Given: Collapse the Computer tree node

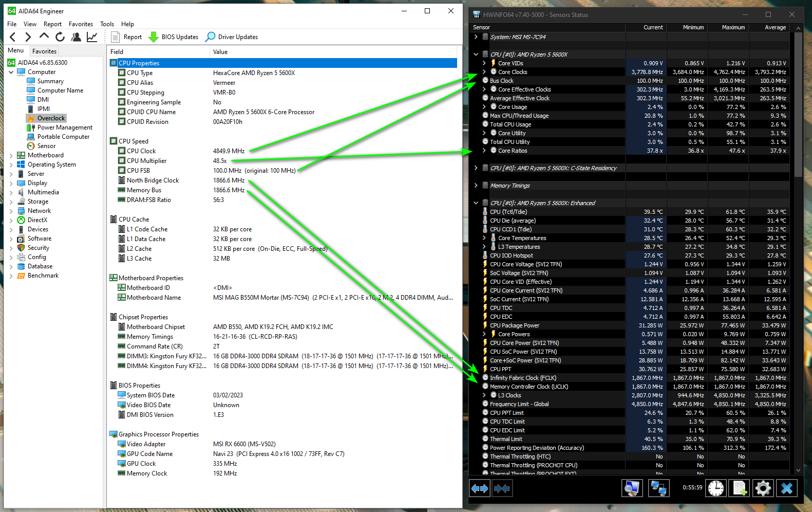Looking at the screenshot, I should click(11, 72).
